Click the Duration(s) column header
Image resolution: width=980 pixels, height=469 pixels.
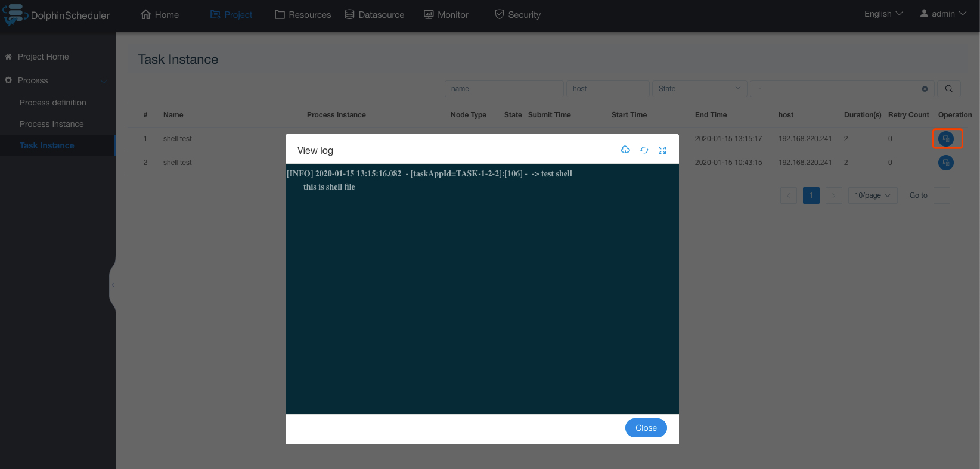pos(863,115)
